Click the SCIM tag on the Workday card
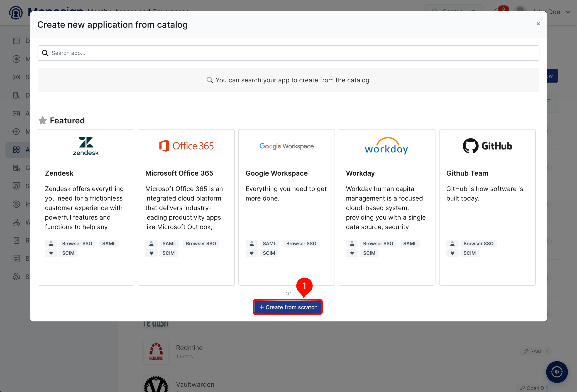 point(369,253)
